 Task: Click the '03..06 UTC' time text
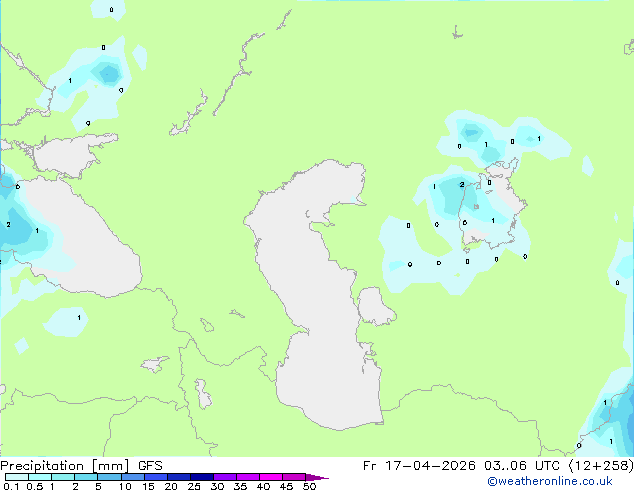point(522,466)
